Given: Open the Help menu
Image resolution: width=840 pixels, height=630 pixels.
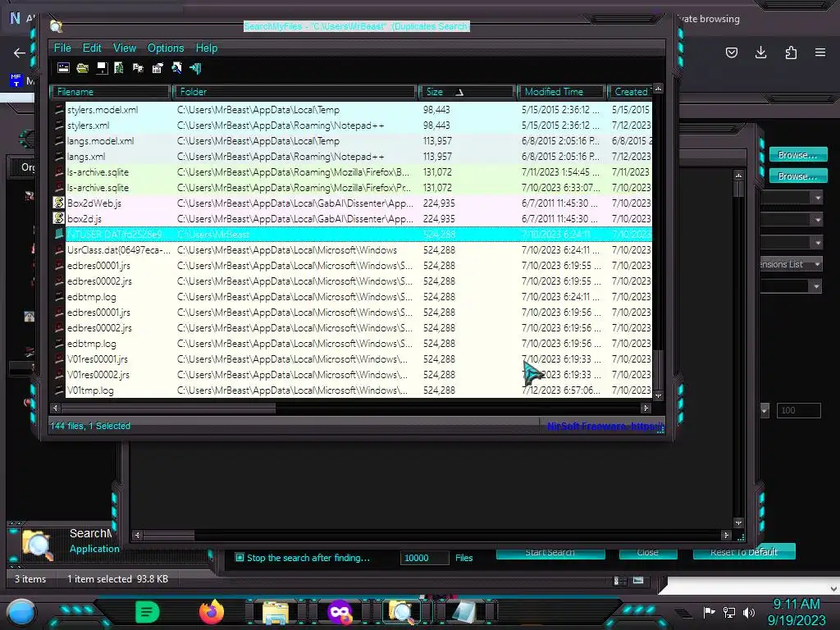Looking at the screenshot, I should [x=206, y=48].
